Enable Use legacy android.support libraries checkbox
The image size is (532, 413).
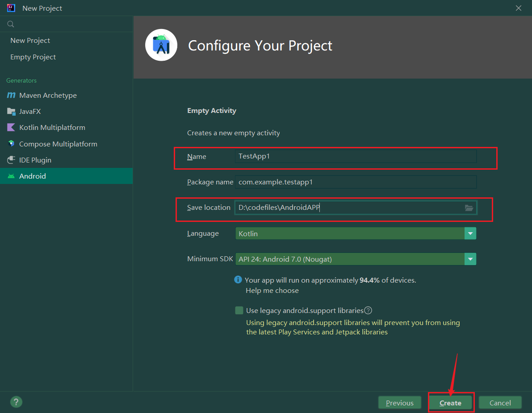tap(239, 310)
